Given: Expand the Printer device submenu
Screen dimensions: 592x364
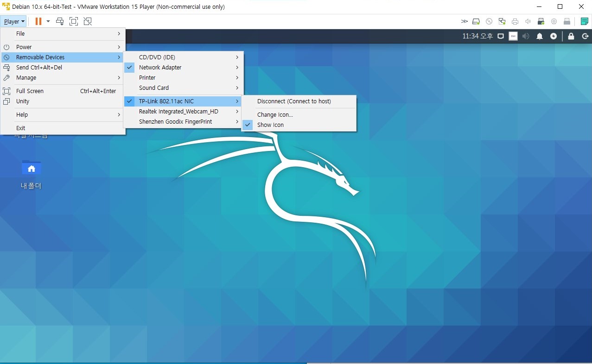Looking at the screenshot, I should pyautogui.click(x=183, y=78).
